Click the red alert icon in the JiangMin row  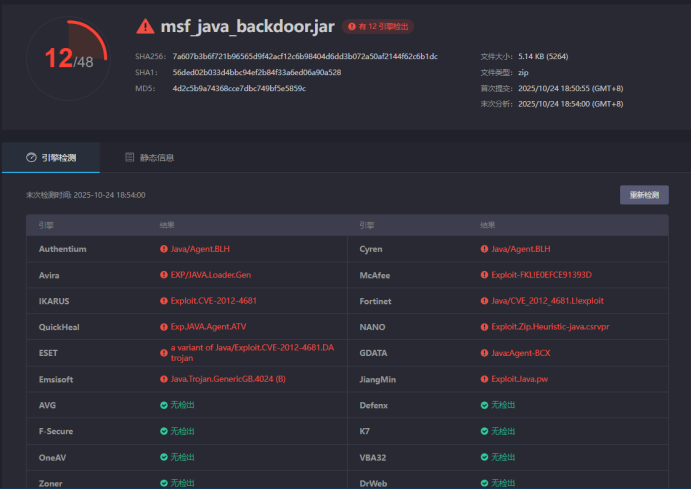[x=484, y=379]
